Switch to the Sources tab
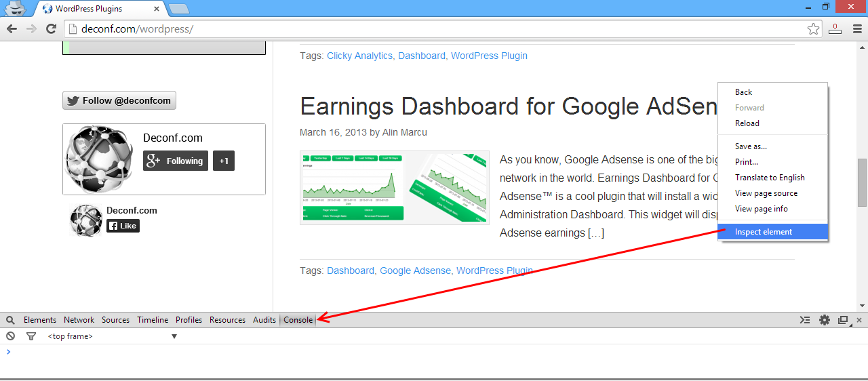This screenshot has width=868, height=381. 116,320
